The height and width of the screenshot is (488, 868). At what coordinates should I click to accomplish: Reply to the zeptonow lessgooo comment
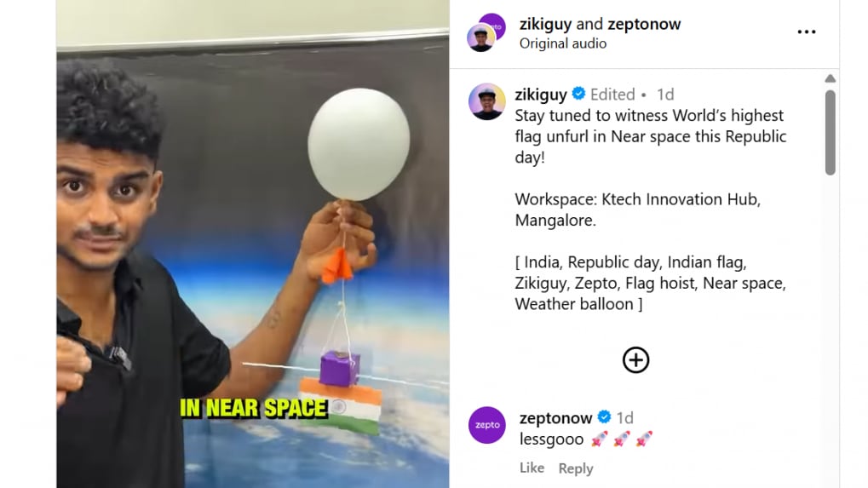(x=576, y=468)
